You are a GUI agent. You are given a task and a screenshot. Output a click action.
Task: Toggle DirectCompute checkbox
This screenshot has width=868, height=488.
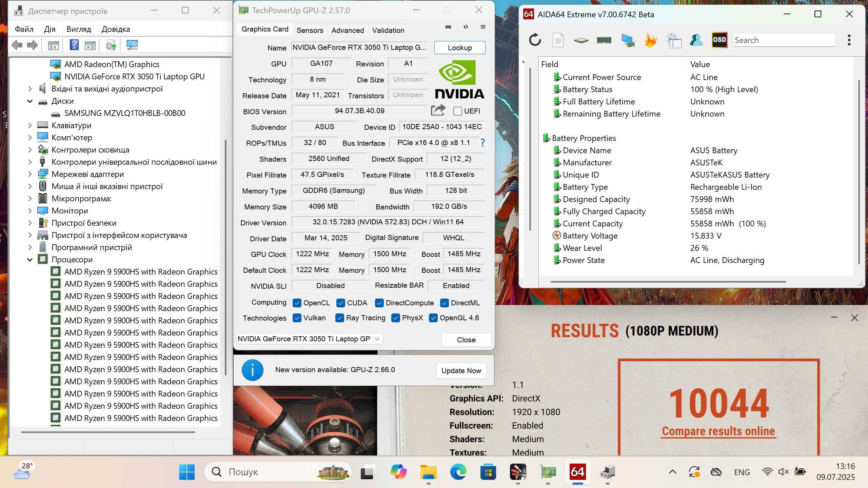click(x=379, y=303)
